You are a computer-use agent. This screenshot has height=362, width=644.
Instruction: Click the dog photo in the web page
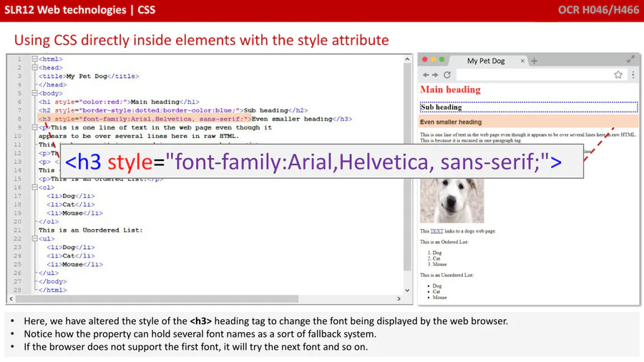[x=452, y=200]
